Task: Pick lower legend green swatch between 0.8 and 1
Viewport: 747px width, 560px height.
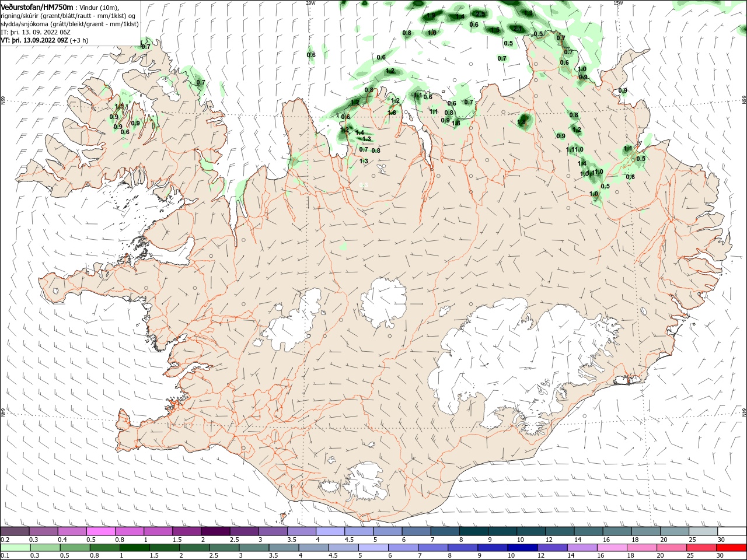Action: pyautogui.click(x=104, y=548)
